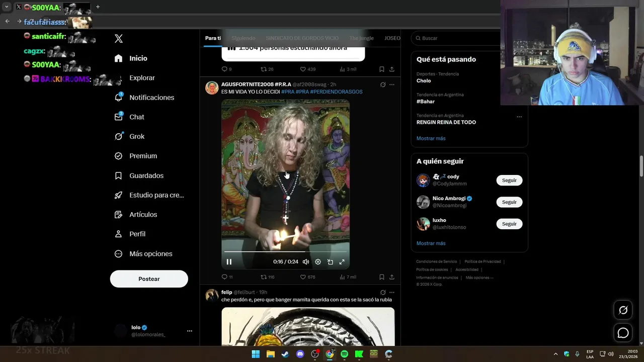Like the post with 676 likes

point(307,277)
